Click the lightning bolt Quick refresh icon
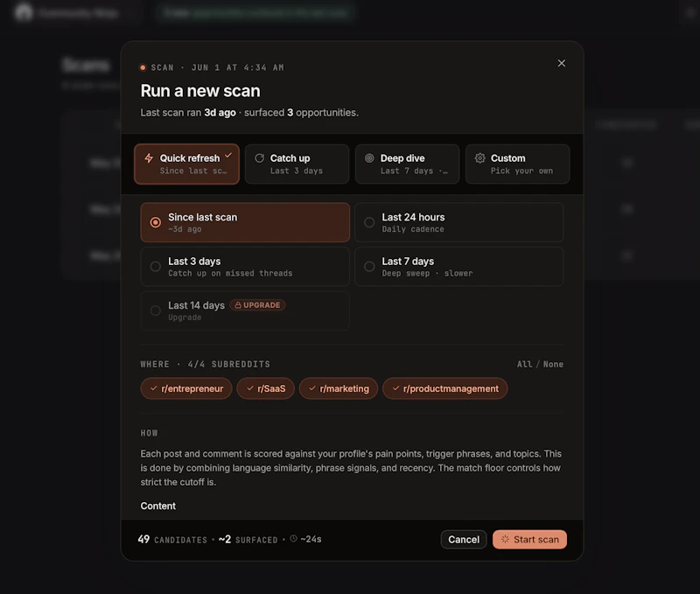Image resolution: width=700 pixels, height=594 pixels. click(149, 158)
